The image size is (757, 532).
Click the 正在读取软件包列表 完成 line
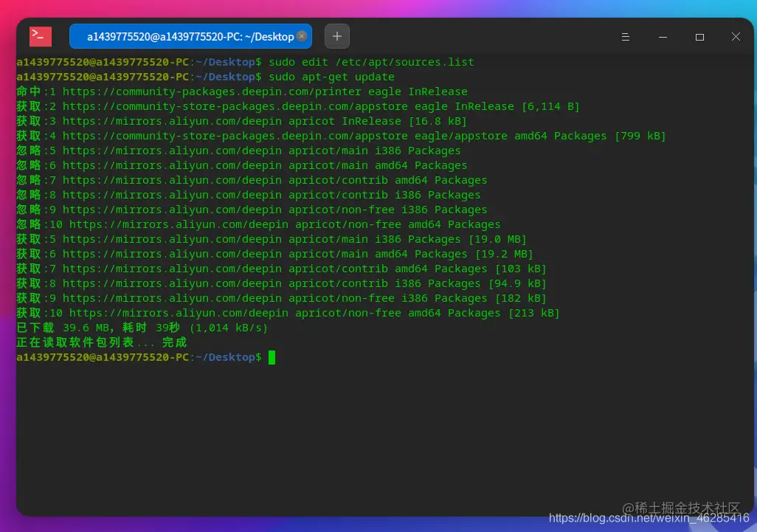(x=101, y=342)
